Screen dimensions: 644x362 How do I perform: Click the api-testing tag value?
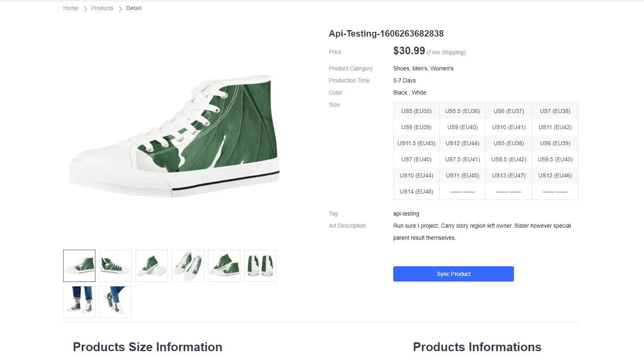406,214
